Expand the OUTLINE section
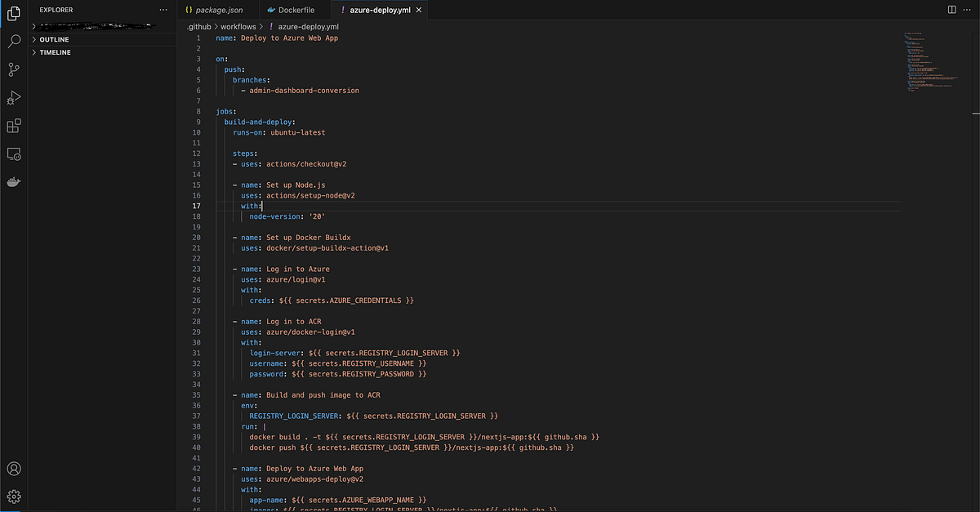980x512 pixels. tap(104, 39)
